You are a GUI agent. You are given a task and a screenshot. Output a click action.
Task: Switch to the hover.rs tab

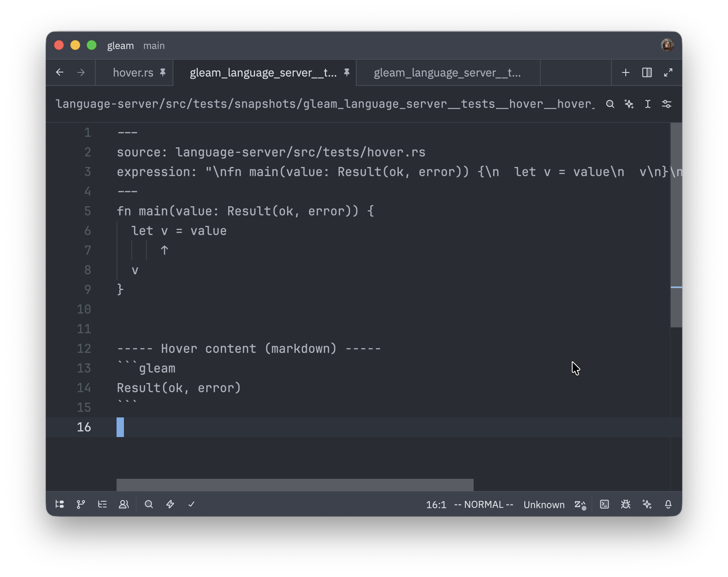[x=133, y=72]
